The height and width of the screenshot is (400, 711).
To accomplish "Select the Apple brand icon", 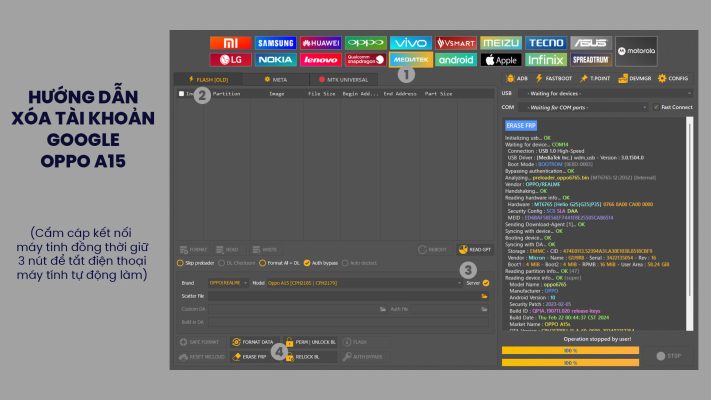I will click(501, 59).
